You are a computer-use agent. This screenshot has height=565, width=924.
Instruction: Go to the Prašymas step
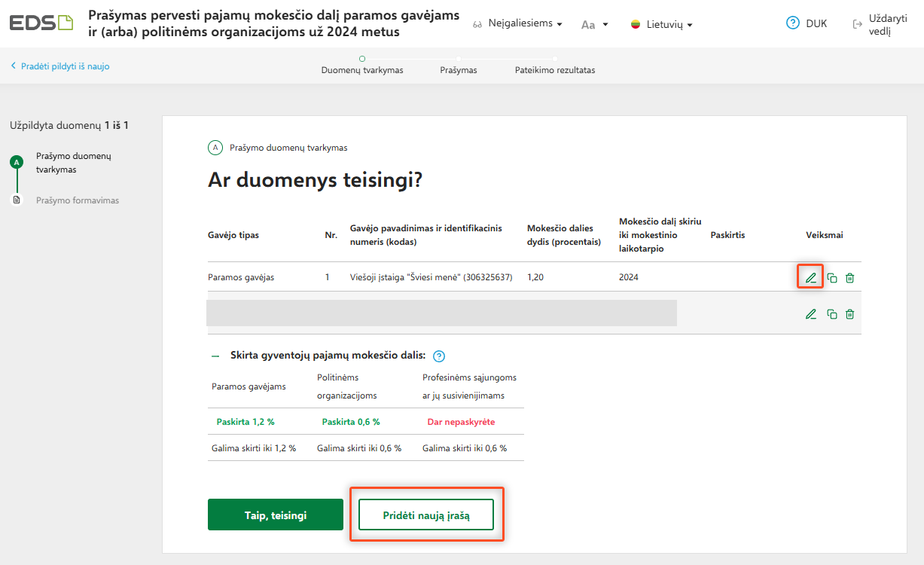(x=459, y=70)
